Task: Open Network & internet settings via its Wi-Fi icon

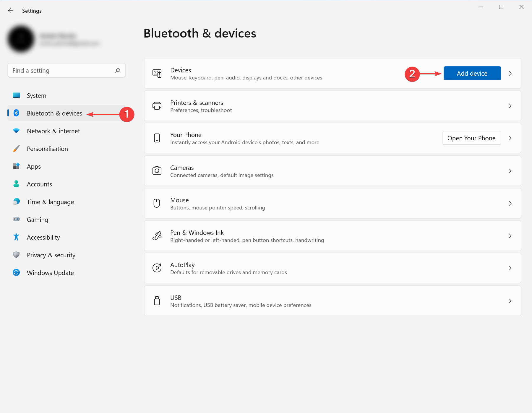Action: click(16, 131)
